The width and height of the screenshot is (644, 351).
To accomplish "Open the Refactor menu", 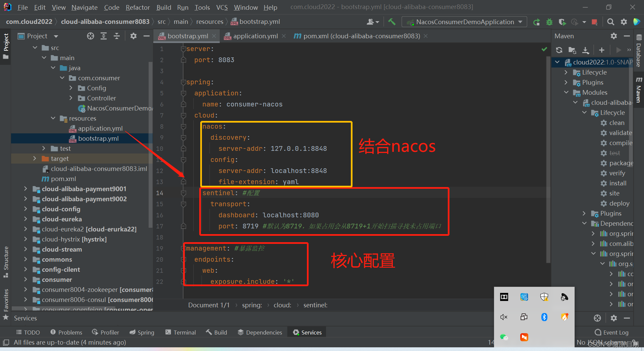I will click(138, 7).
